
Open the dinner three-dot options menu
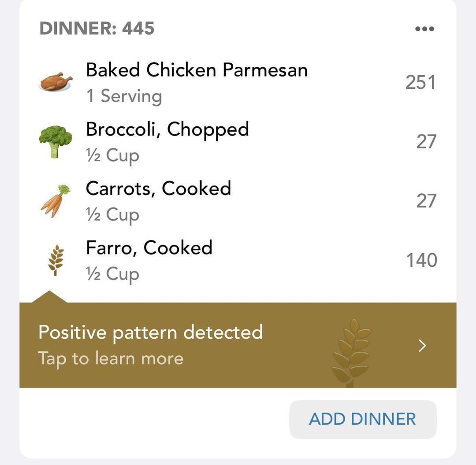point(424,29)
